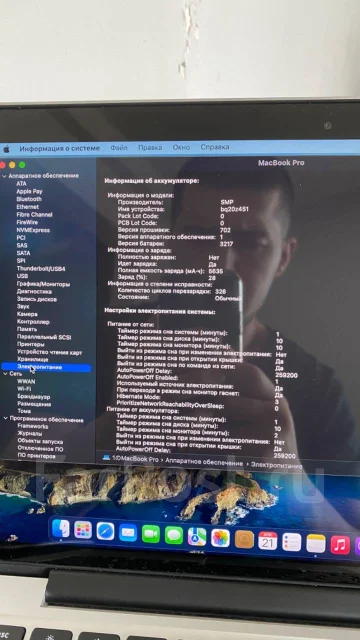Select Диагностика in the sidebar

(34, 292)
